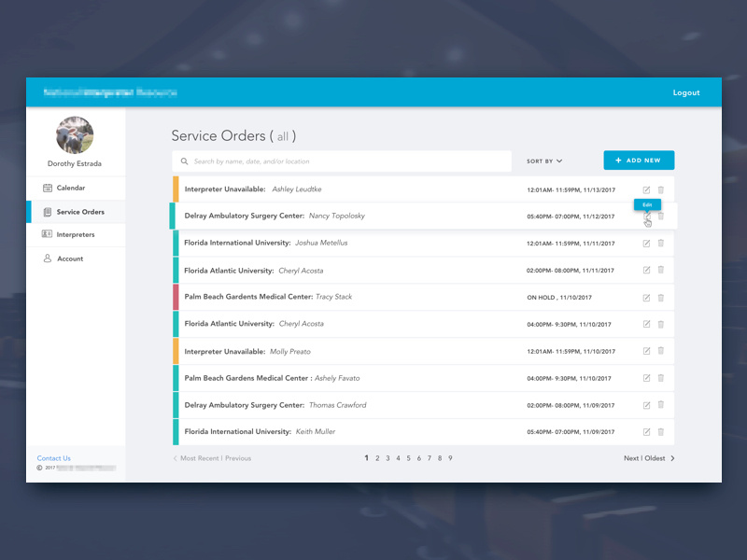Viewport: 747px width, 560px height.
Task: Collapse back with the Most Recent chevron
Action: click(175, 458)
